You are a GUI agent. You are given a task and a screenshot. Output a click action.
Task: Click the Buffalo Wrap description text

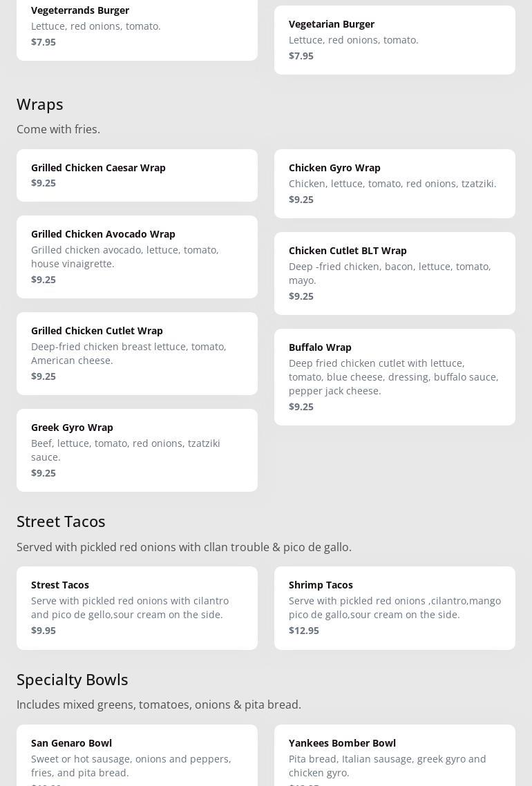point(393,377)
